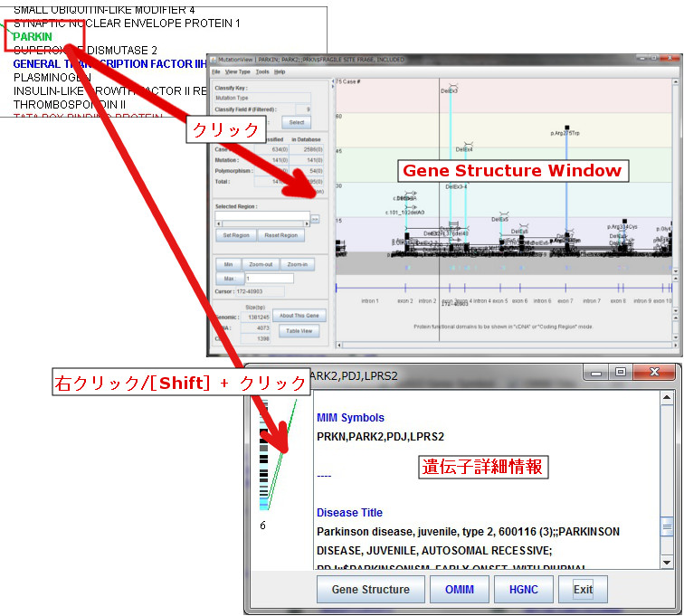This screenshot has height=616, width=684.
Task: Click the >> button beside Selected Region
Action: [315, 219]
